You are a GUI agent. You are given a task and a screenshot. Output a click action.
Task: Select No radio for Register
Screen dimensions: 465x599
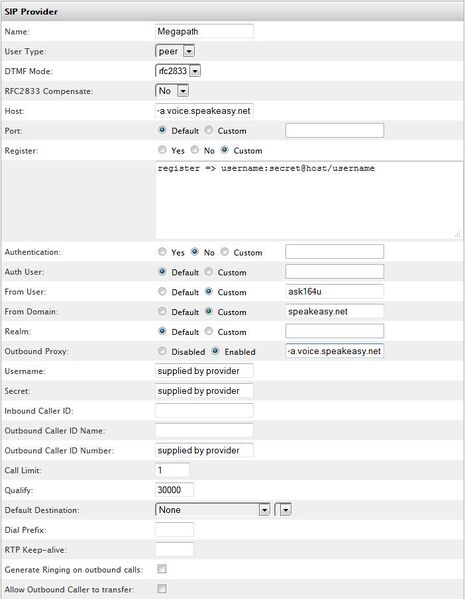pyautogui.click(x=195, y=150)
